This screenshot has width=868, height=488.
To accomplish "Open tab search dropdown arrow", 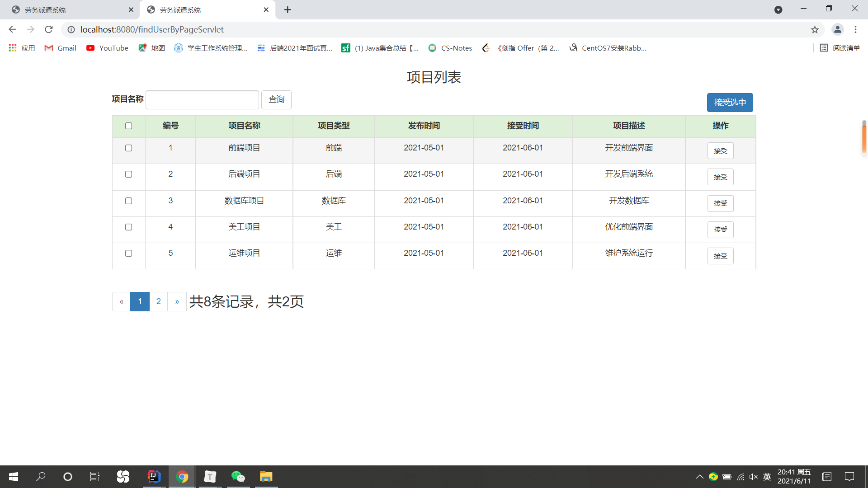I will [x=778, y=9].
